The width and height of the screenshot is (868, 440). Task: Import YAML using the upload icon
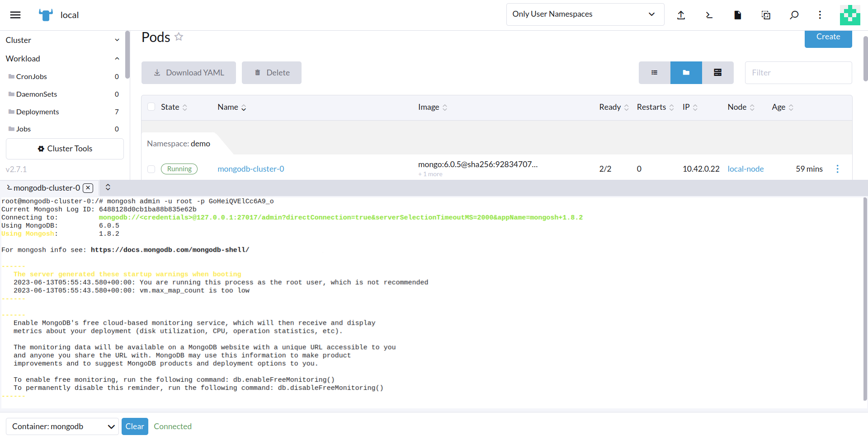681,14
